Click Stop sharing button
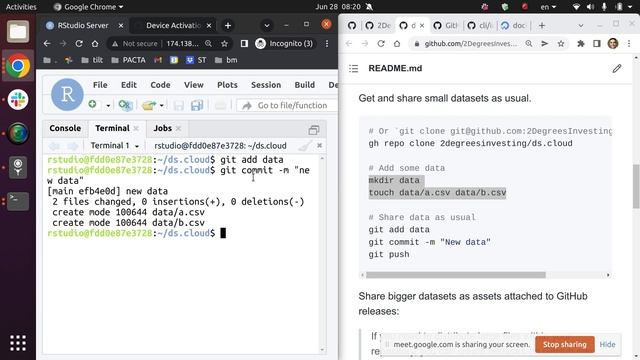 point(564,344)
